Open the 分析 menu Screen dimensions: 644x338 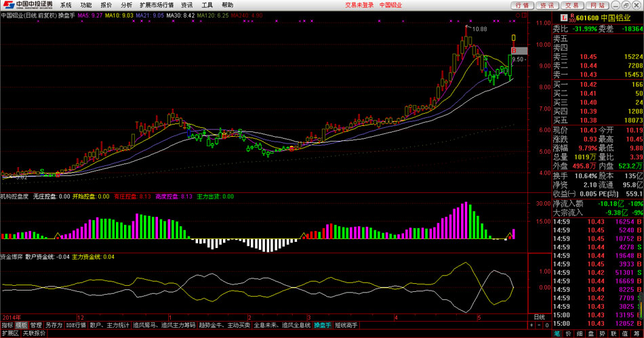coord(127,5)
